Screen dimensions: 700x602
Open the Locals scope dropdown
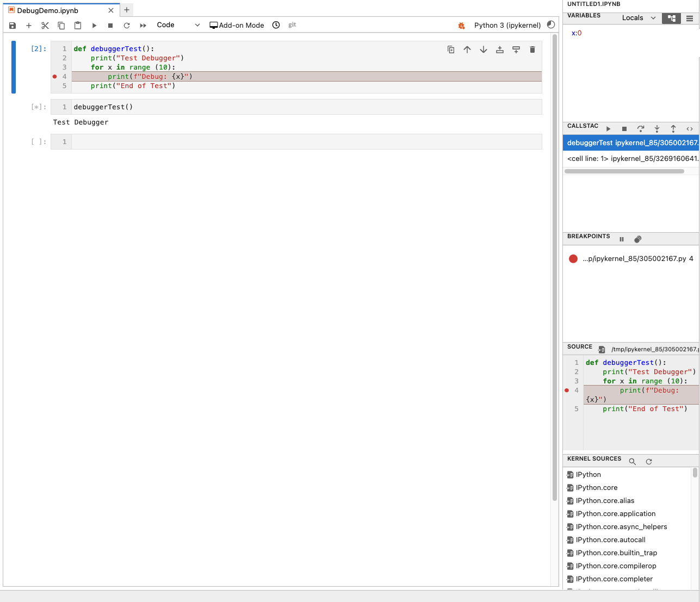(x=639, y=18)
